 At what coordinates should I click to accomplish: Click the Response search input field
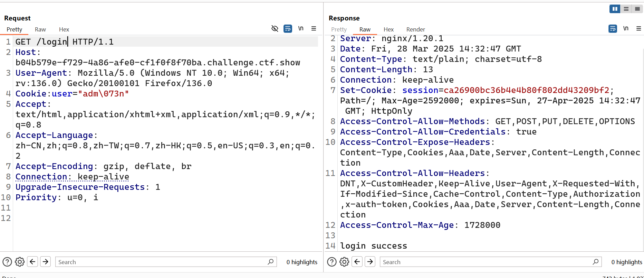click(x=491, y=262)
